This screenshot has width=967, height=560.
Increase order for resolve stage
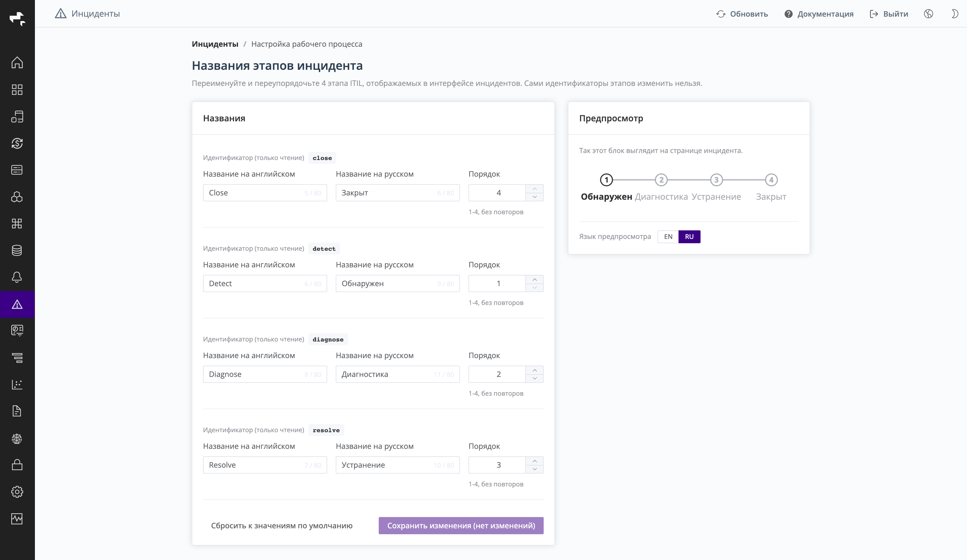535,461
